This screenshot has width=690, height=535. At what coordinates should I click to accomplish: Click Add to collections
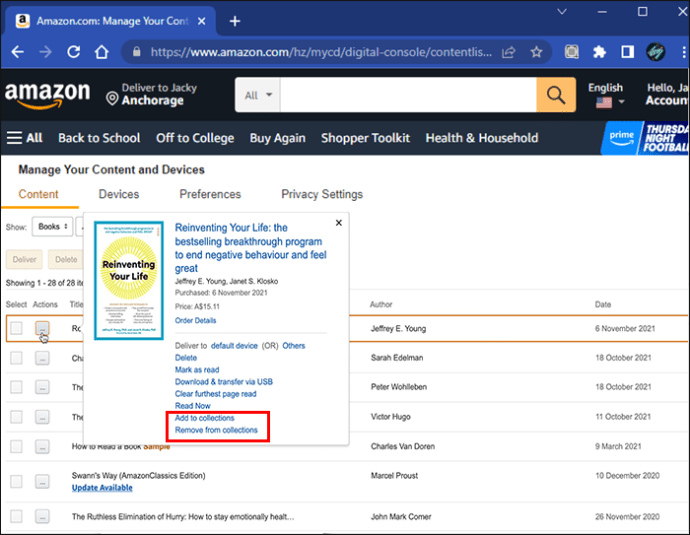205,418
